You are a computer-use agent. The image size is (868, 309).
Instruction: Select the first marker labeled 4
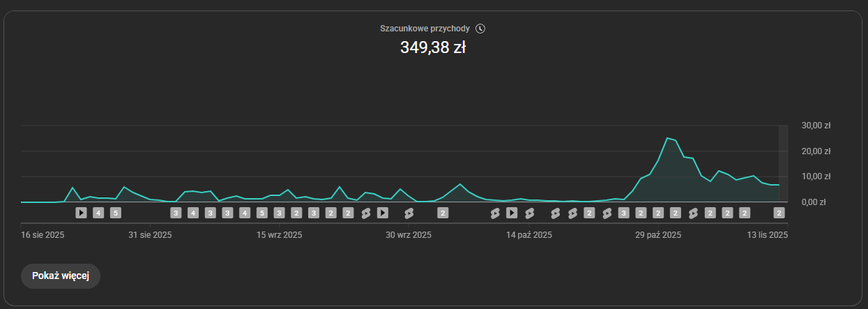(98, 213)
